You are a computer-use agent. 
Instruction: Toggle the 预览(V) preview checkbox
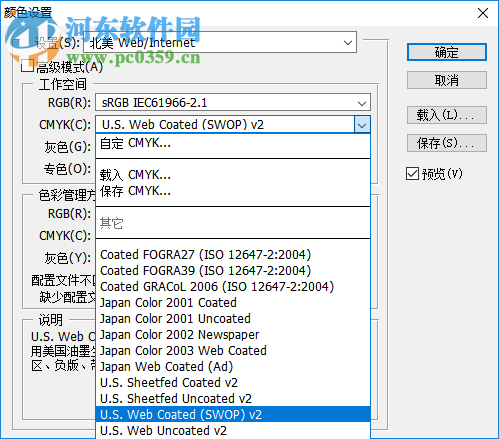click(x=412, y=174)
